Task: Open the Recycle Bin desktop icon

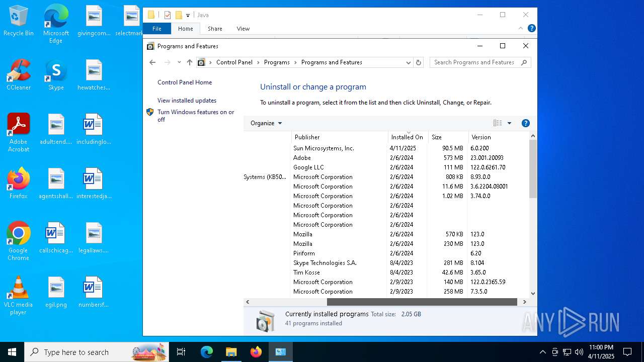Action: point(19,21)
